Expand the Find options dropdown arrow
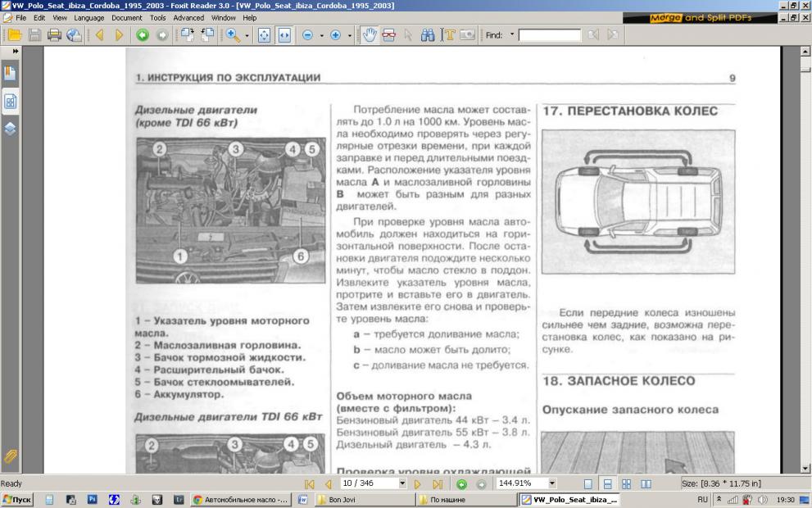Image resolution: width=812 pixels, height=508 pixels. [x=512, y=35]
